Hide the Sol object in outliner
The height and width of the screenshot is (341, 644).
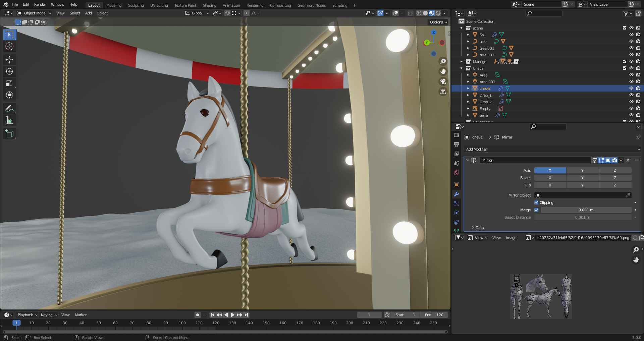631,35
